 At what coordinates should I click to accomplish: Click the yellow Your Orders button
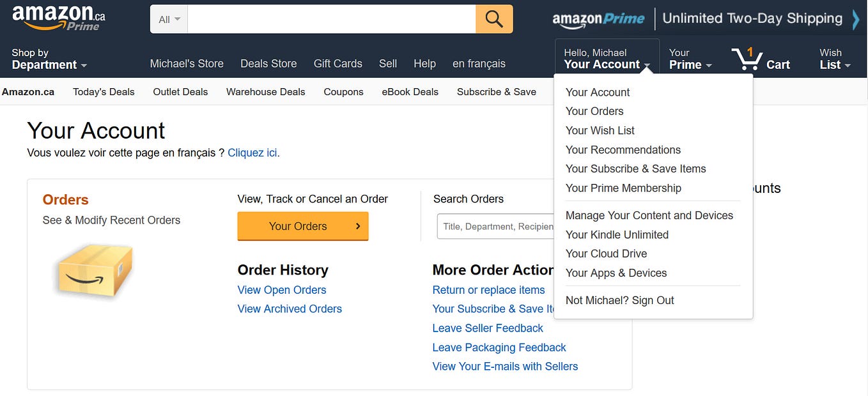pyautogui.click(x=303, y=226)
